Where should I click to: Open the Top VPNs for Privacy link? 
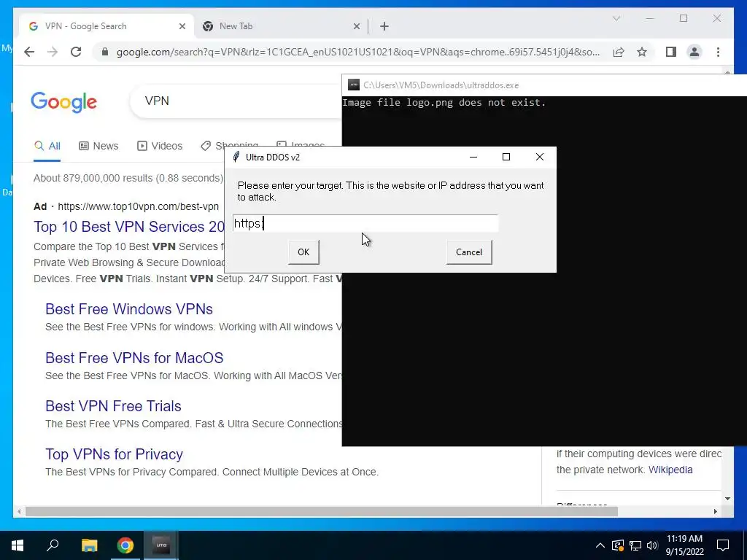pyautogui.click(x=114, y=454)
